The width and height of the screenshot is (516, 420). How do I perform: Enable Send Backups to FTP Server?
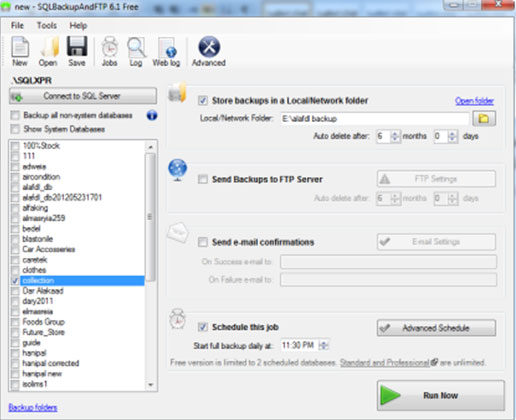click(203, 179)
